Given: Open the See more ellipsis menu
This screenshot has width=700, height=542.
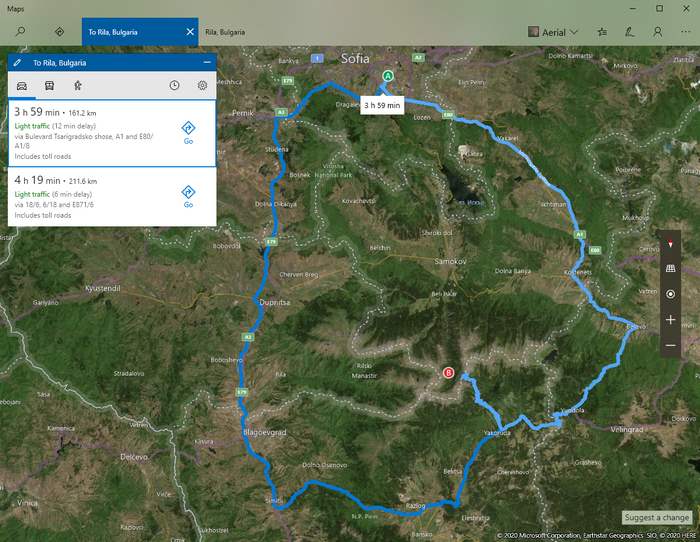Looking at the screenshot, I should tap(685, 32).
